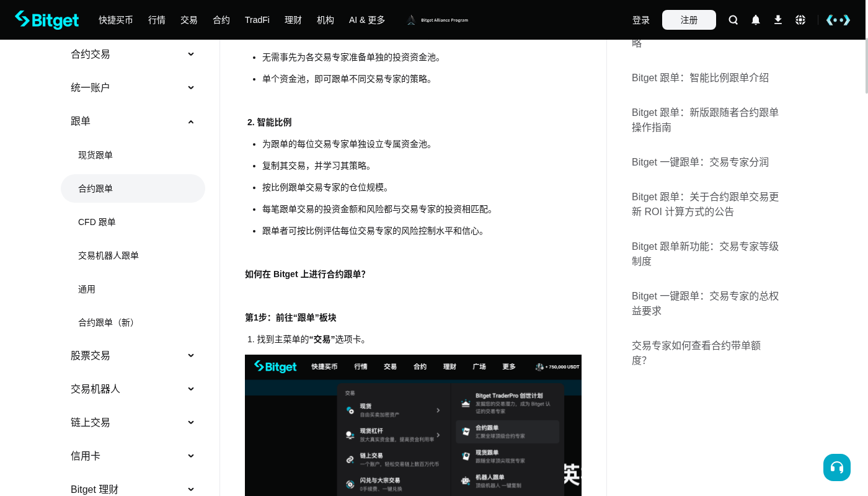Viewport: 868px width, 496px height.
Task: Expand the 链上交易 sidebar section
Action: [x=133, y=422]
